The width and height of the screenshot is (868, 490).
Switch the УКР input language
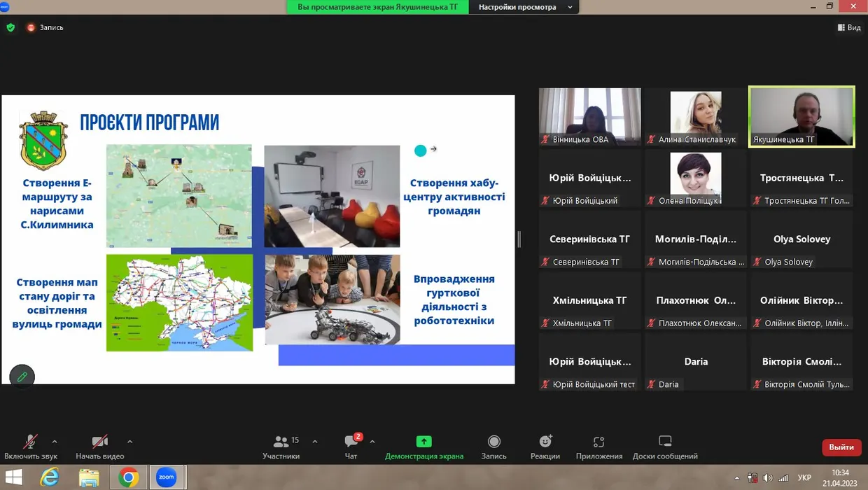pyautogui.click(x=804, y=477)
